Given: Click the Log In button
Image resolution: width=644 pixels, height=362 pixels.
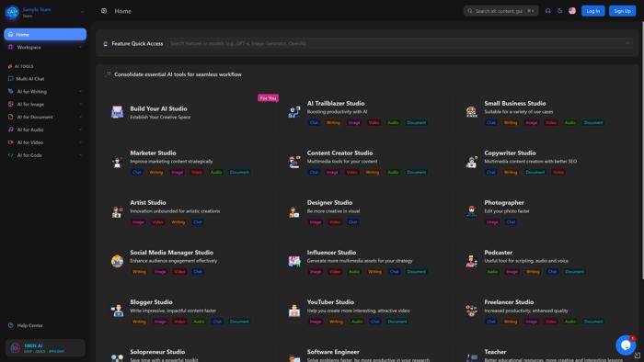Looking at the screenshot, I should [x=593, y=11].
